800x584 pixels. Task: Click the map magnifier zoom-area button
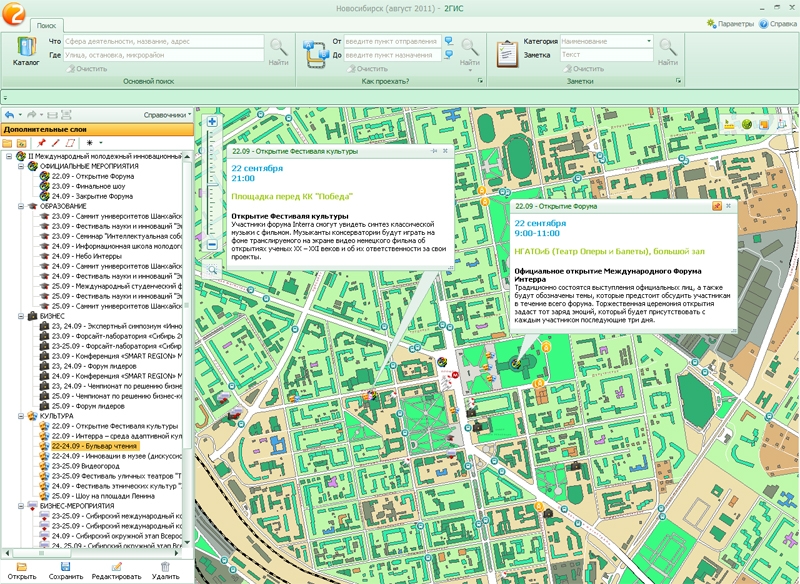tap(212, 270)
